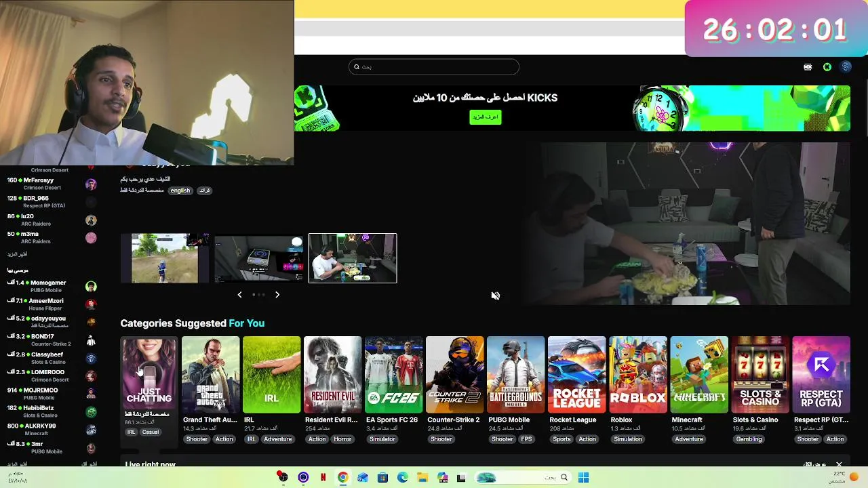Open File Explorer from taskbar
Image resolution: width=868 pixels, height=488 pixels.
pyautogui.click(x=422, y=478)
